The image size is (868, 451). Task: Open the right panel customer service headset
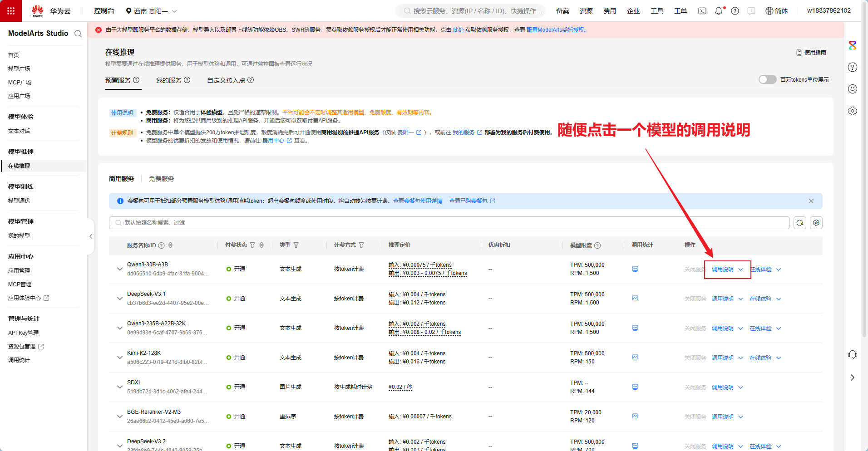853,355
